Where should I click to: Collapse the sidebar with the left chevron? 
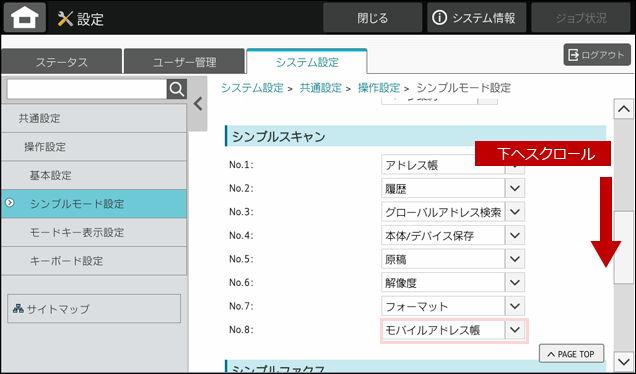click(198, 104)
